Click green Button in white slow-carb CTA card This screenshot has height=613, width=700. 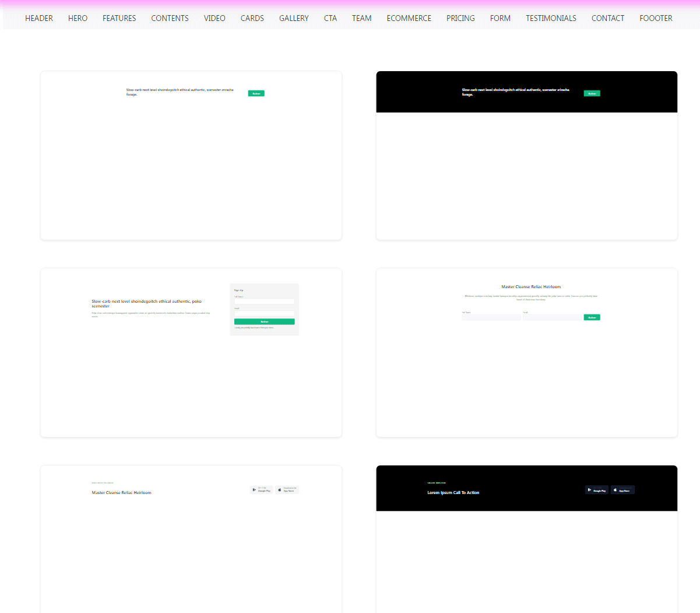click(x=256, y=93)
